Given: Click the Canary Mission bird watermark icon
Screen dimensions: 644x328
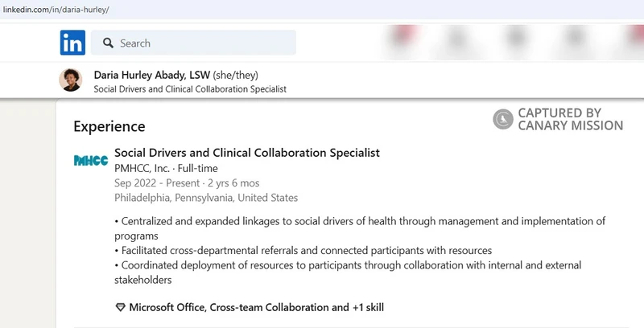Looking at the screenshot, I should point(503,119).
